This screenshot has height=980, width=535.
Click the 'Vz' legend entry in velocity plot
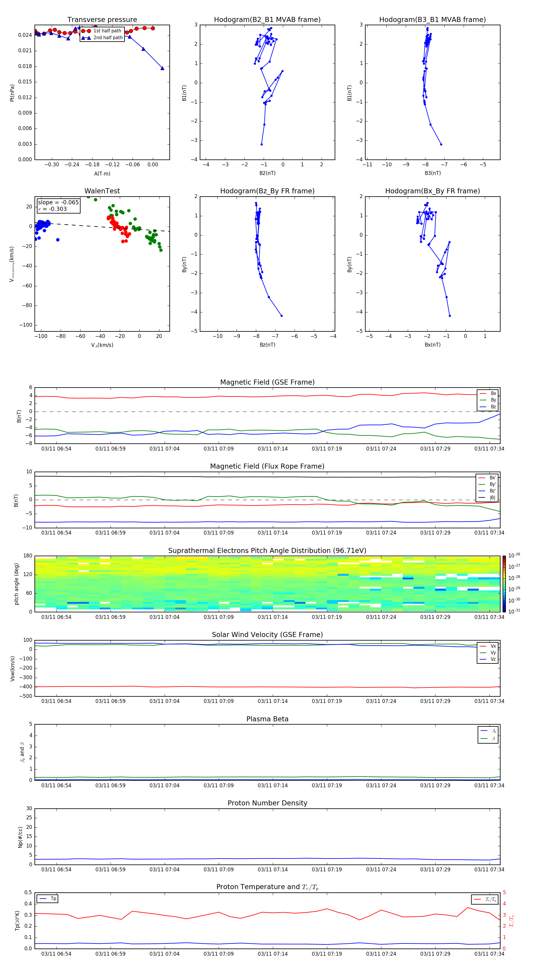(x=488, y=659)
